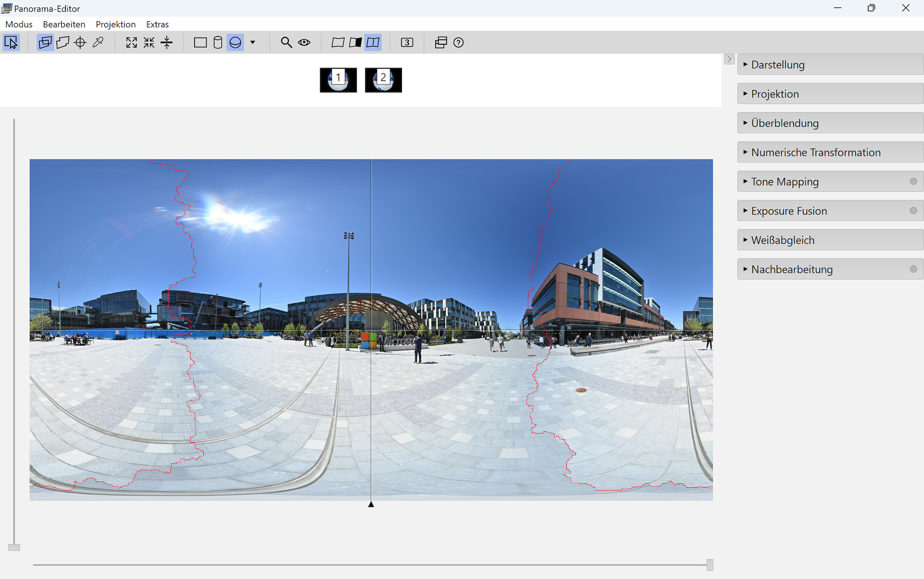Image resolution: width=924 pixels, height=579 pixels.
Task: Open the Bearbeiten menu
Action: (64, 24)
